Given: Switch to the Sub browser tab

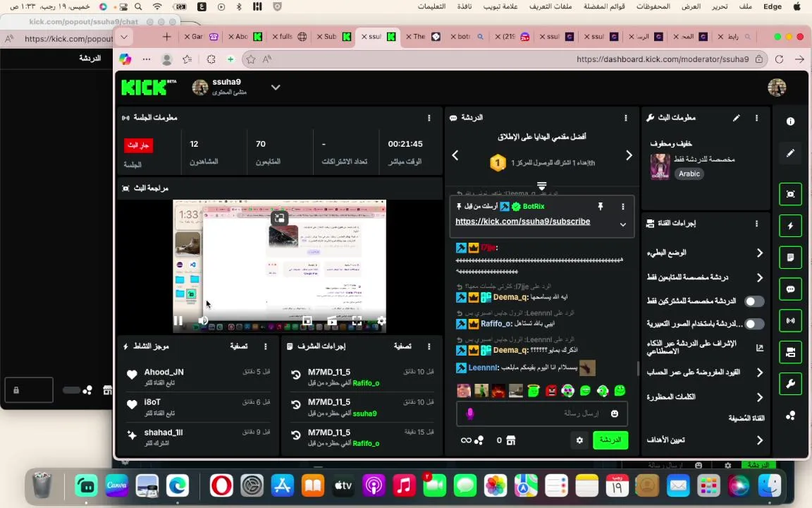Looking at the screenshot, I should pyautogui.click(x=334, y=36).
